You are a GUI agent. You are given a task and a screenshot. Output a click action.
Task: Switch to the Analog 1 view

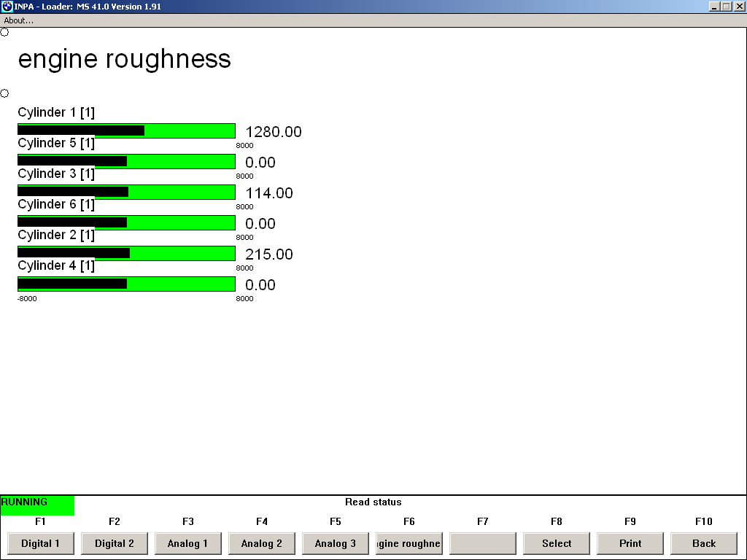188,543
